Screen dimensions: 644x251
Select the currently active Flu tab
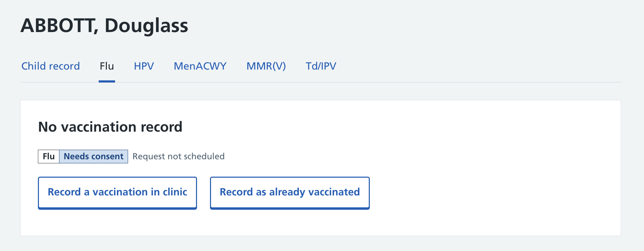[x=107, y=66]
